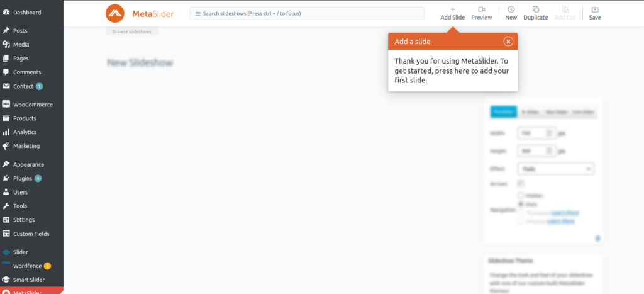
Task: Select the Hidden navigation radio option
Action: tap(521, 196)
